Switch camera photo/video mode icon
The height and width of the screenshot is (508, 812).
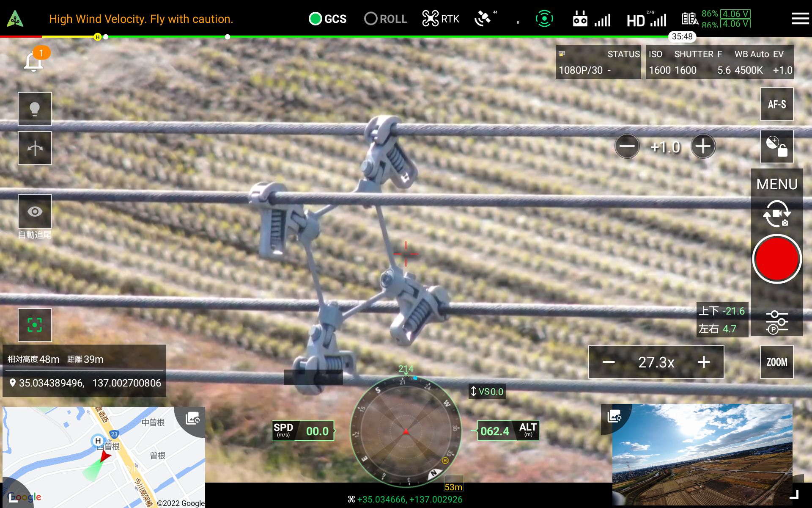click(x=776, y=214)
